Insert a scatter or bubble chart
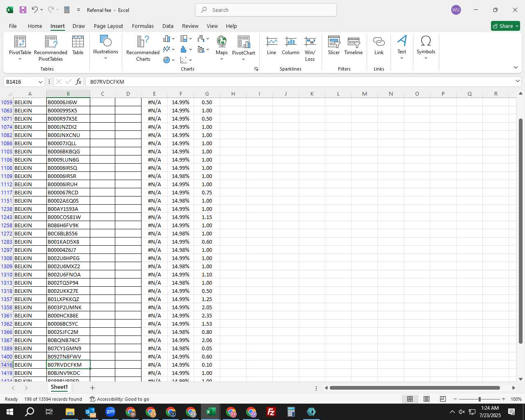525x420 pixels. pos(186,60)
